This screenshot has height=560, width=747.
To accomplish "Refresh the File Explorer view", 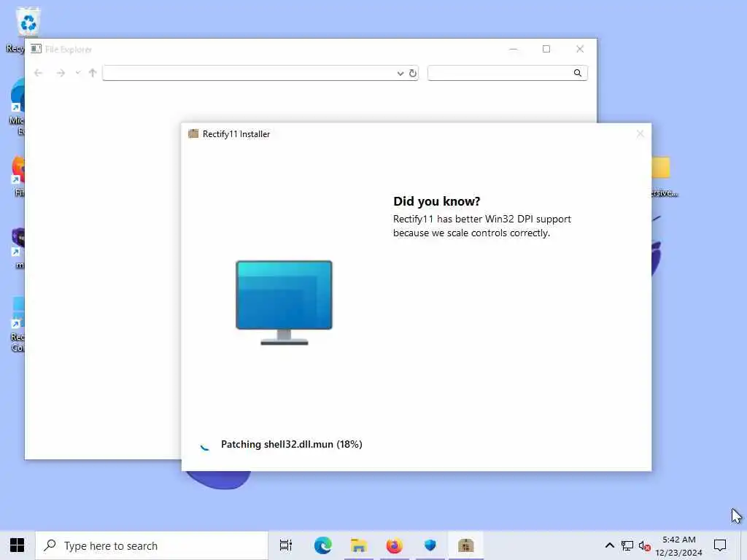I will click(413, 73).
